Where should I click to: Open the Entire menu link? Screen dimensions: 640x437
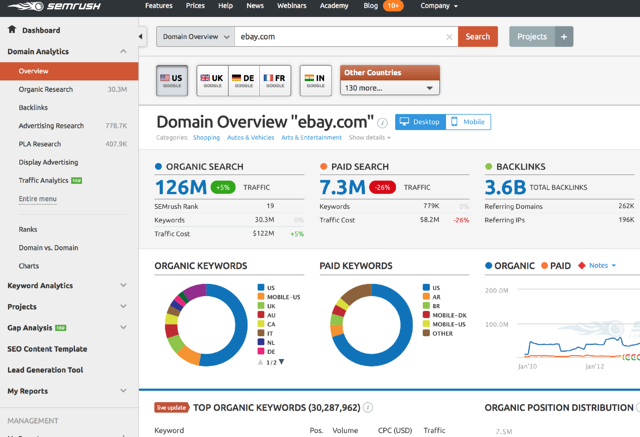point(38,199)
